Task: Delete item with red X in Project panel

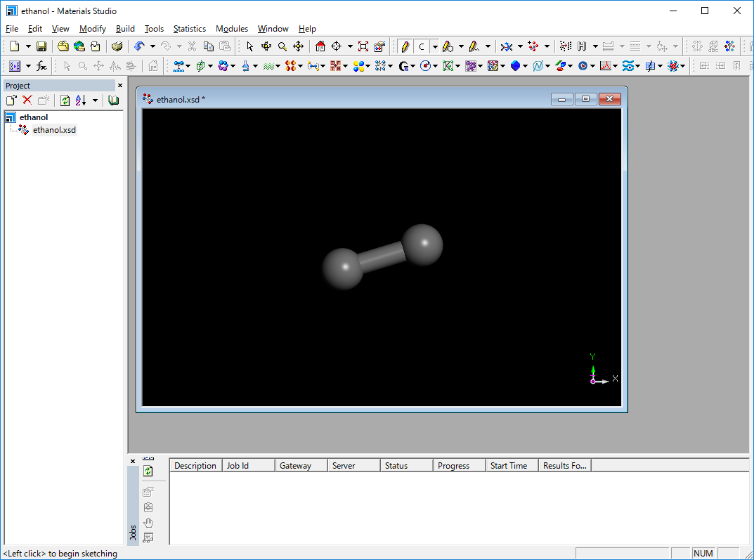Action: (27, 100)
